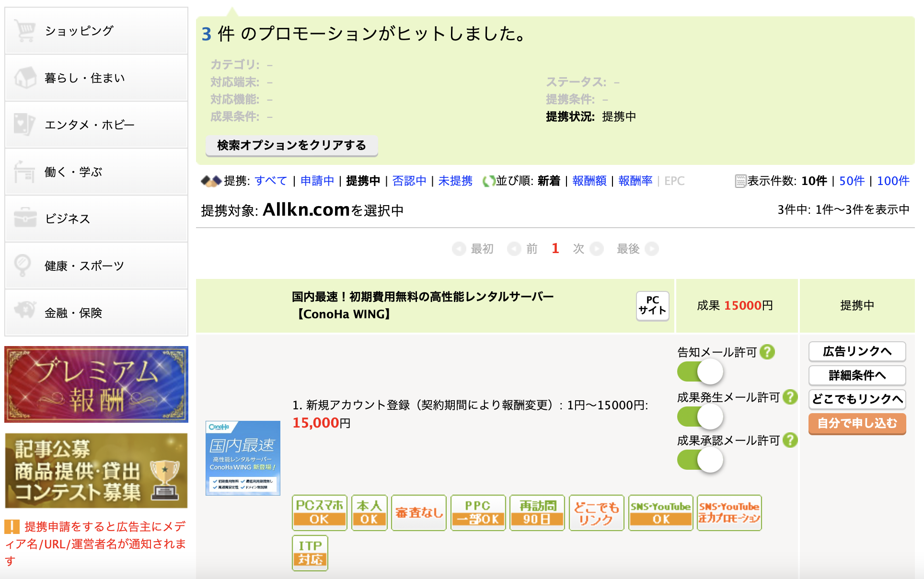Open the プレミアム報酬 banner
Viewport: 924px width, 579px height.
pos(96,384)
